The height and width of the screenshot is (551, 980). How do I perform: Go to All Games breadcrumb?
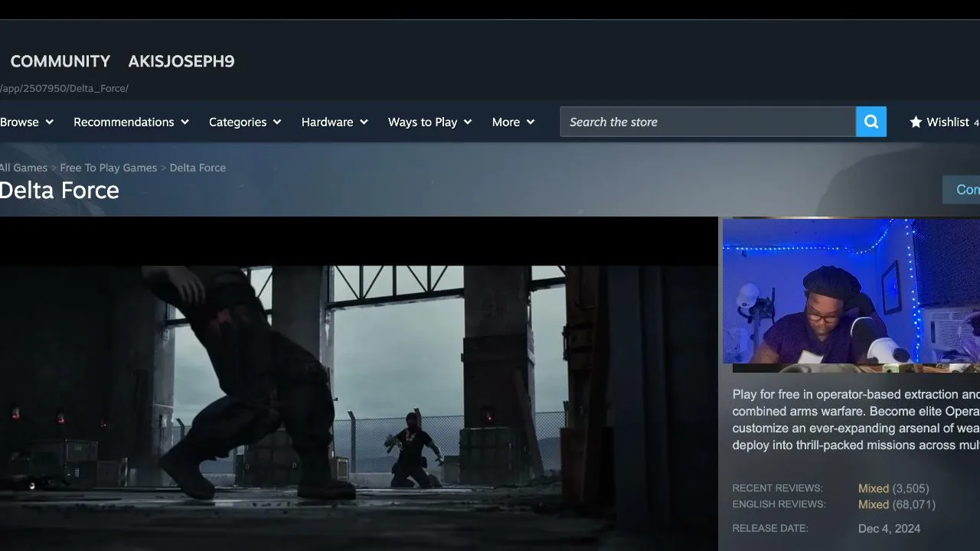tap(24, 168)
